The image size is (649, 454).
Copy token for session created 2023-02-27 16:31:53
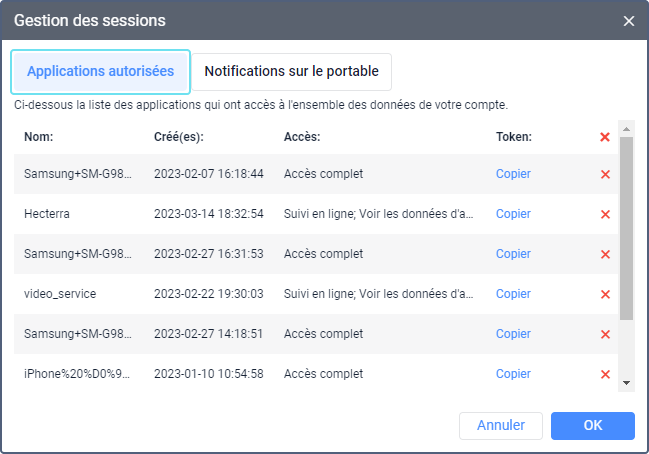click(513, 254)
